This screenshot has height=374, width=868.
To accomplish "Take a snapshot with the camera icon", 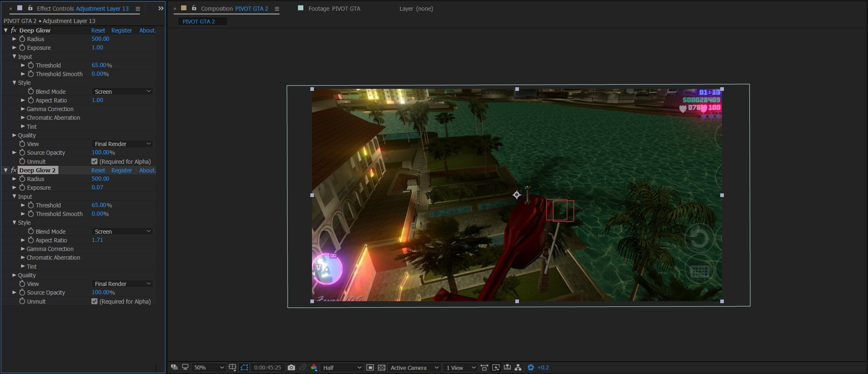I will pos(291,367).
